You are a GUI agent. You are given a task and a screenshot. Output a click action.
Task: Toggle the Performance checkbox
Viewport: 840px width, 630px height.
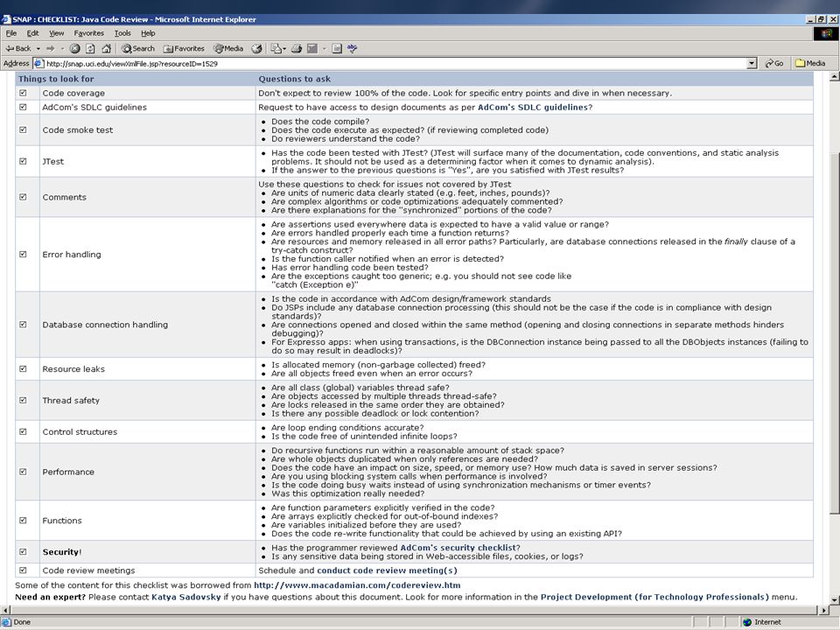pyautogui.click(x=23, y=472)
